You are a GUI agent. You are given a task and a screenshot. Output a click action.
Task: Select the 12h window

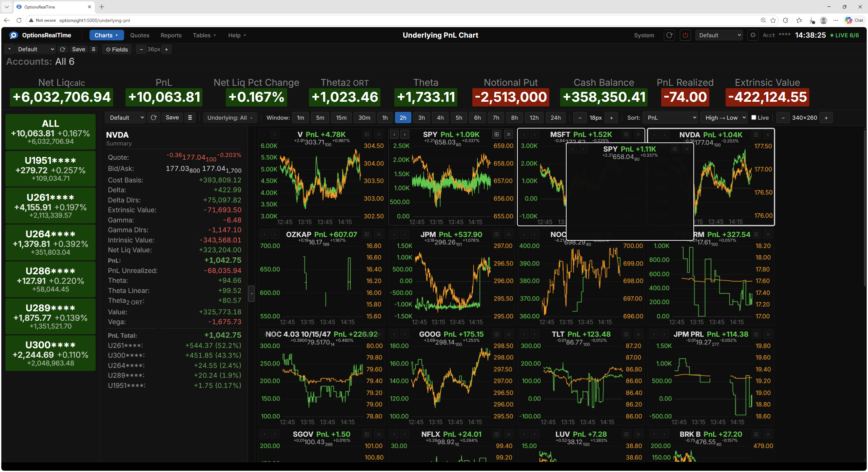tap(534, 118)
